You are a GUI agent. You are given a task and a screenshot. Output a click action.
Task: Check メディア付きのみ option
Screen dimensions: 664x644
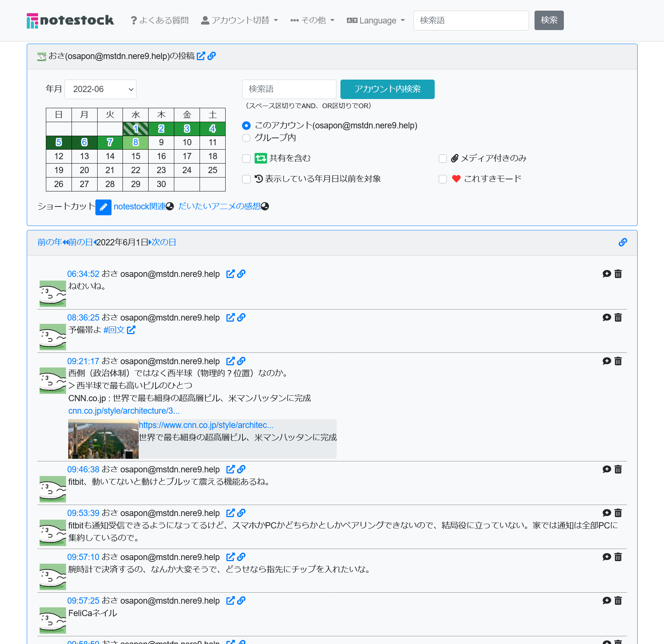443,158
